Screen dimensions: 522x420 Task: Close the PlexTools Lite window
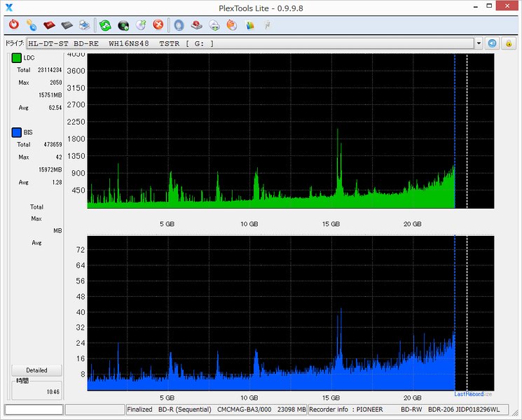point(507,6)
